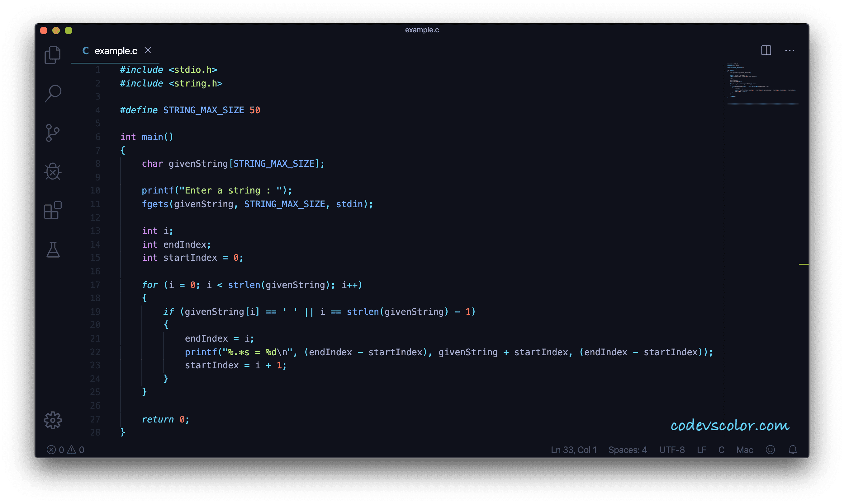Open the Extensions squares icon
Viewport: 844px width, 504px height.
click(x=53, y=210)
